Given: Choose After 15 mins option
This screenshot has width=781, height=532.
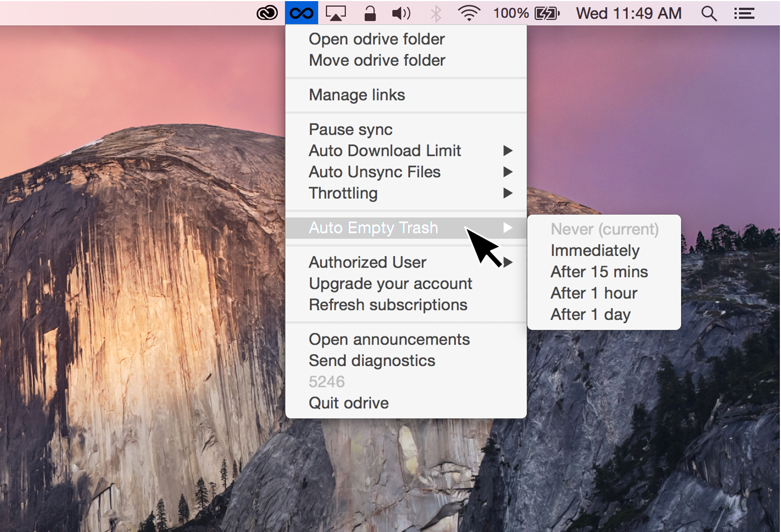Looking at the screenshot, I should [604, 272].
